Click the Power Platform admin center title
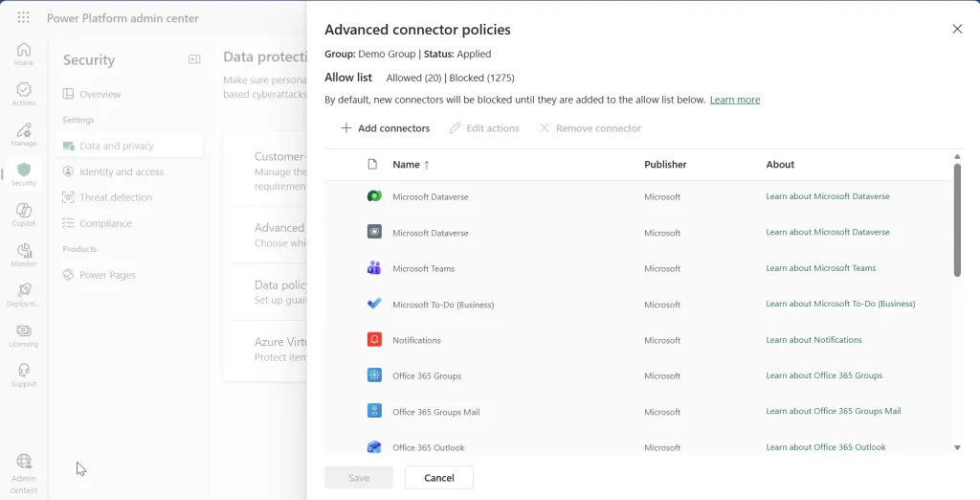 pyautogui.click(x=122, y=18)
